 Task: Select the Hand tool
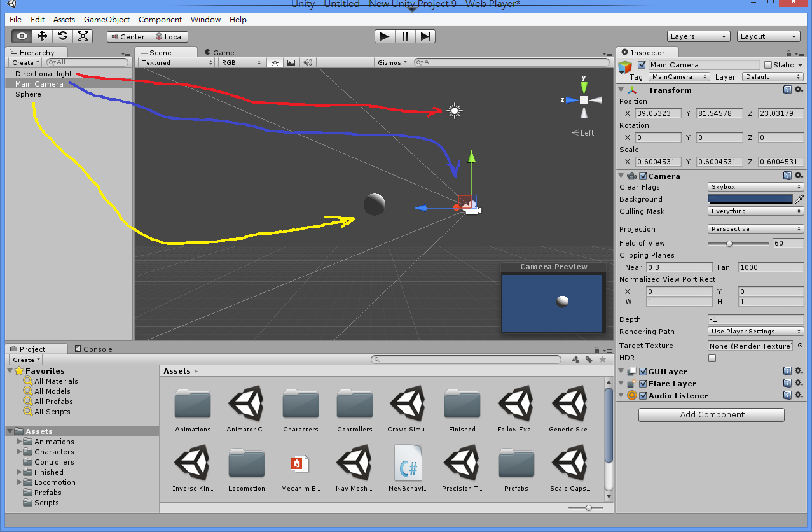21,36
